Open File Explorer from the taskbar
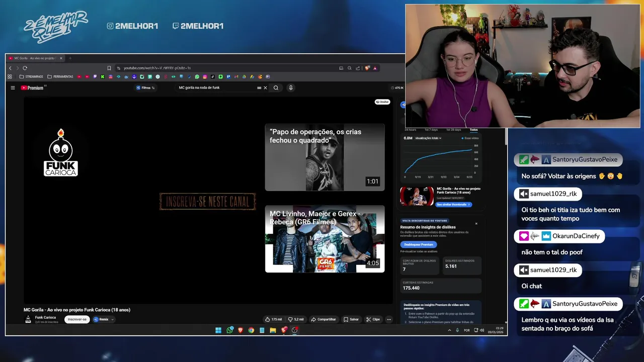Screen dimensions: 644x362 tap(273, 330)
